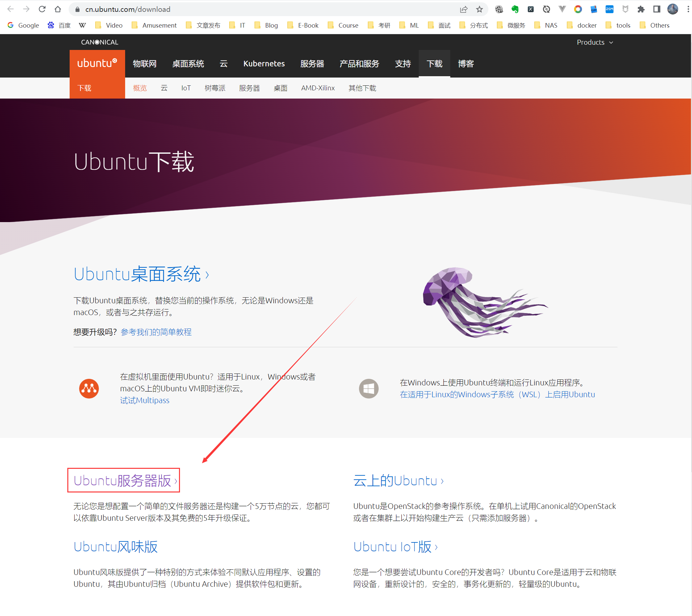Open the 桌面系统 navigation menu
This screenshot has height=616, width=692.
(x=188, y=64)
